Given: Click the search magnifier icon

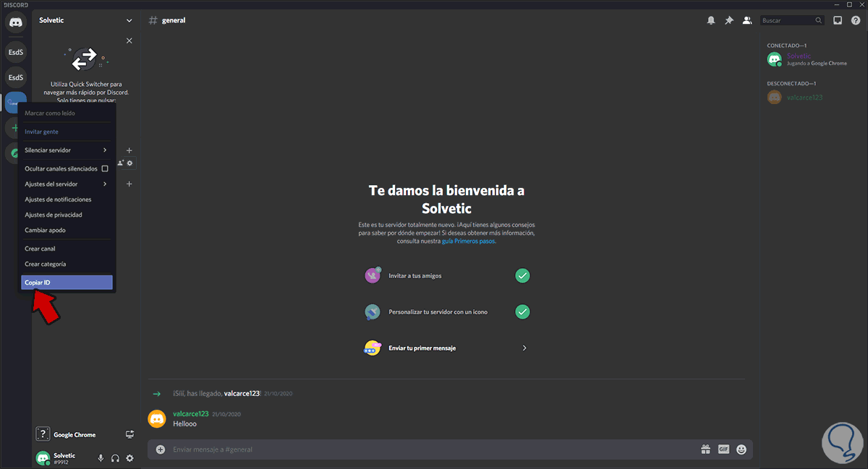Looking at the screenshot, I should tap(818, 20).
